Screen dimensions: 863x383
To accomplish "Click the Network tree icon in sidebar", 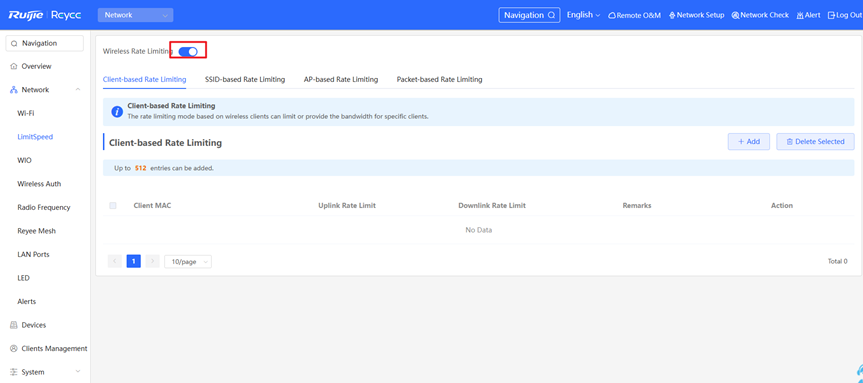I will (x=14, y=90).
